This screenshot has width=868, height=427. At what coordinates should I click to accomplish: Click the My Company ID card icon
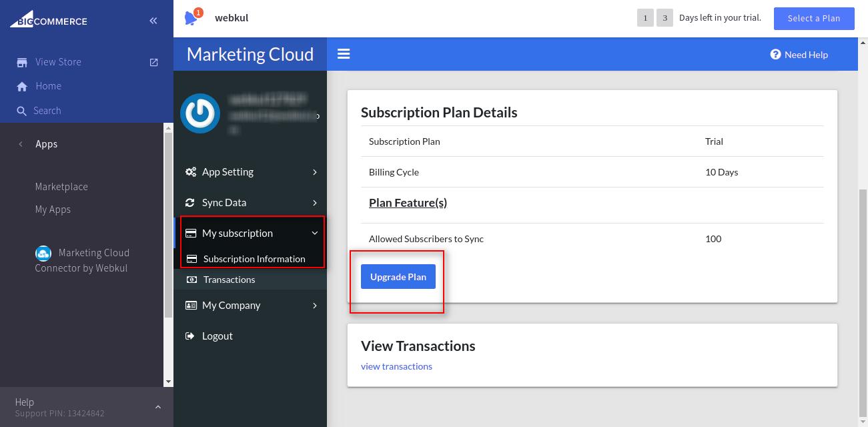click(191, 306)
